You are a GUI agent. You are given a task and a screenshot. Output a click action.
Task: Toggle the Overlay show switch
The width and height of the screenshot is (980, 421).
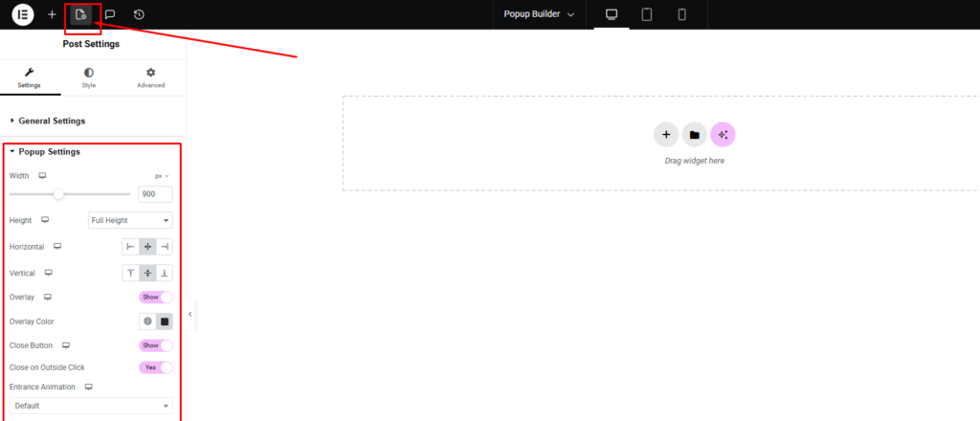click(156, 298)
